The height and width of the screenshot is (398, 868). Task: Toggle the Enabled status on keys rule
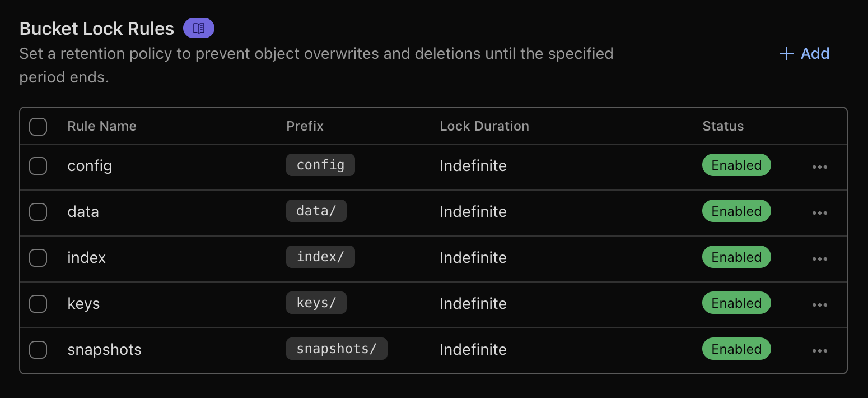736,303
